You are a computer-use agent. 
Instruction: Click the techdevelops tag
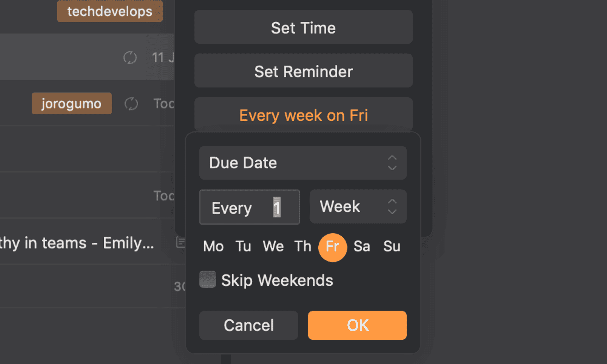(110, 11)
